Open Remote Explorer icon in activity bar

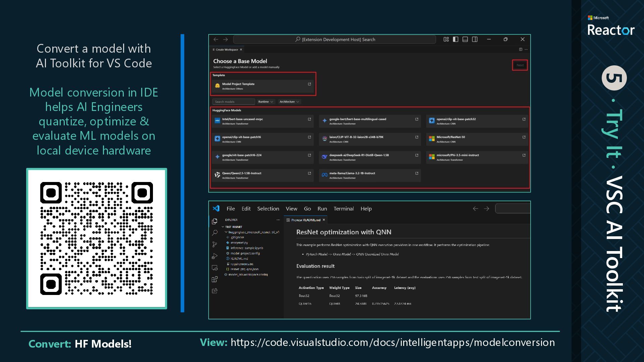click(x=215, y=268)
